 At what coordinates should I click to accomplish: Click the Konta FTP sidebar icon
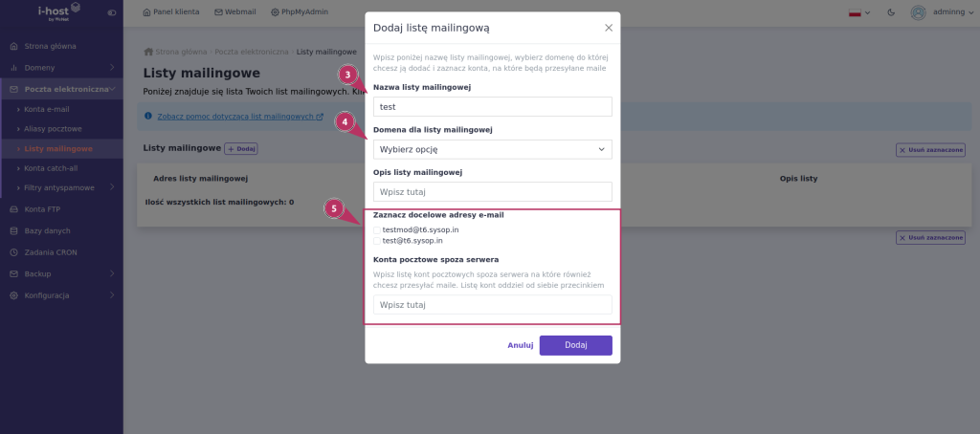(13, 209)
